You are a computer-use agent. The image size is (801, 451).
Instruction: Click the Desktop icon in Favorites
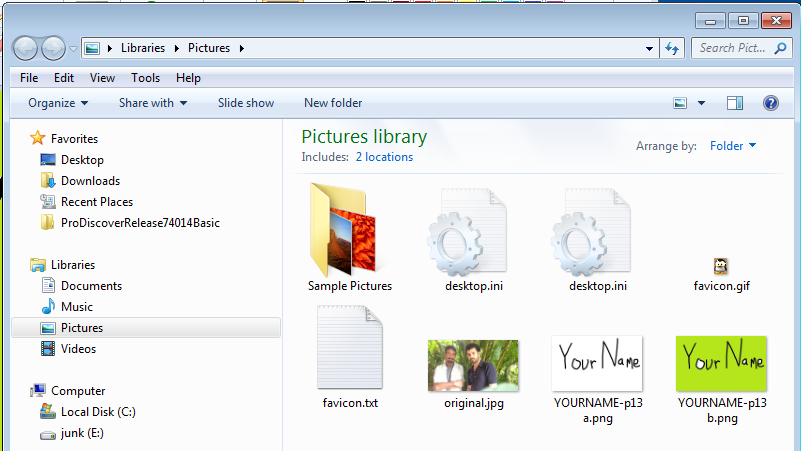pyautogui.click(x=48, y=159)
